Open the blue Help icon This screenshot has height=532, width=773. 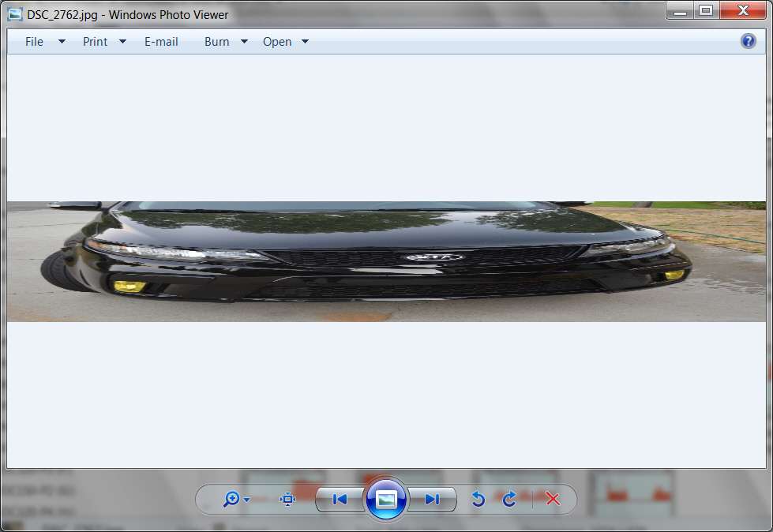coord(748,41)
